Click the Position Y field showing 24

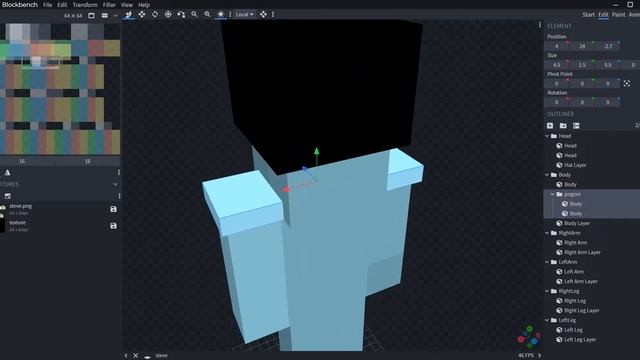pyautogui.click(x=582, y=46)
